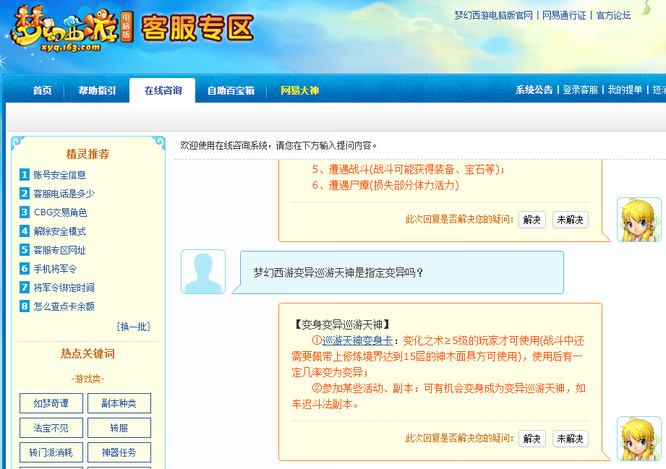The height and width of the screenshot is (469, 666).
Task: Click the 副本种类 keyword button
Action: pos(119,403)
